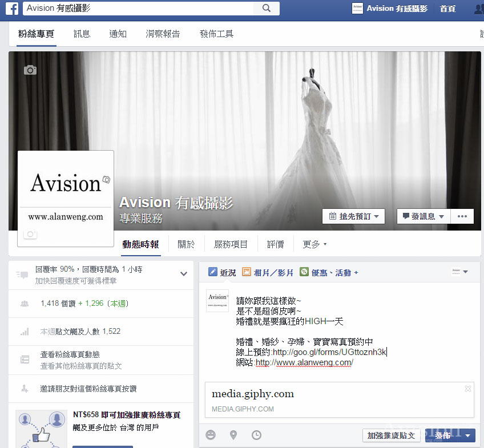Open the 更多 tab dropdown

point(314,244)
